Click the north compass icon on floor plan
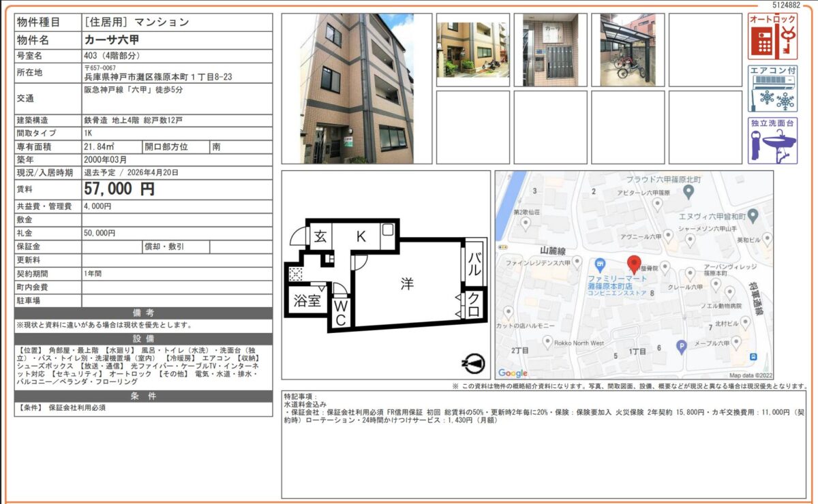 (x=472, y=364)
